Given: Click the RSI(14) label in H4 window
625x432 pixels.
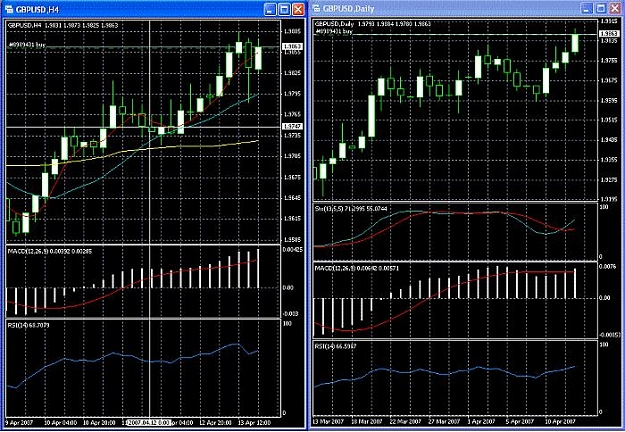Looking at the screenshot, I should [28, 325].
